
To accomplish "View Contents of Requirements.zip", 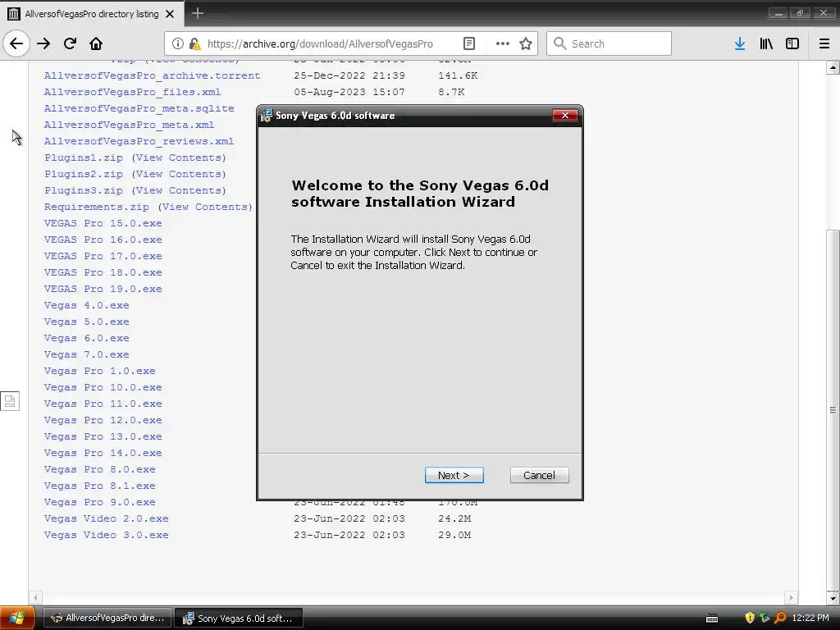I will click(205, 207).
